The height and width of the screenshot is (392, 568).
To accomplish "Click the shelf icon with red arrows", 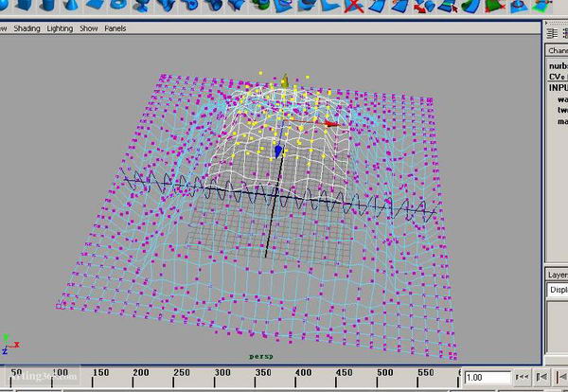I will click(424, 7).
